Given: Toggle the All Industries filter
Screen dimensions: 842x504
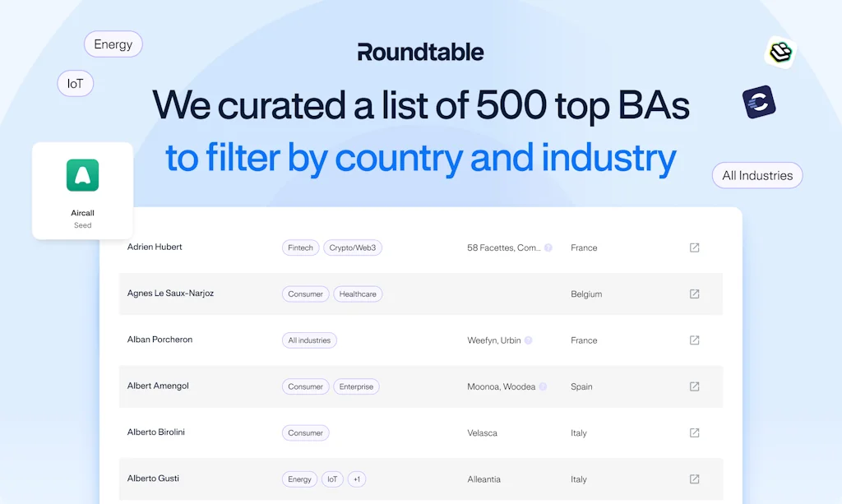Looking at the screenshot, I should coord(756,175).
